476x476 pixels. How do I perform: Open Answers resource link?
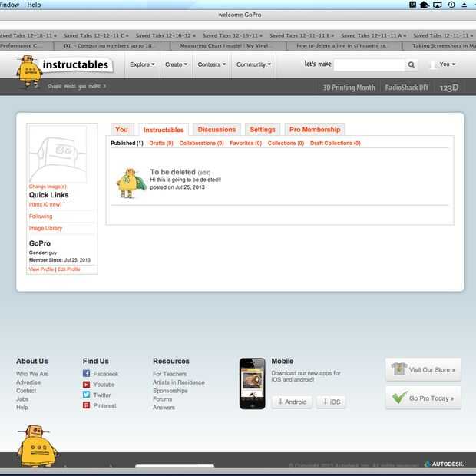(x=164, y=408)
